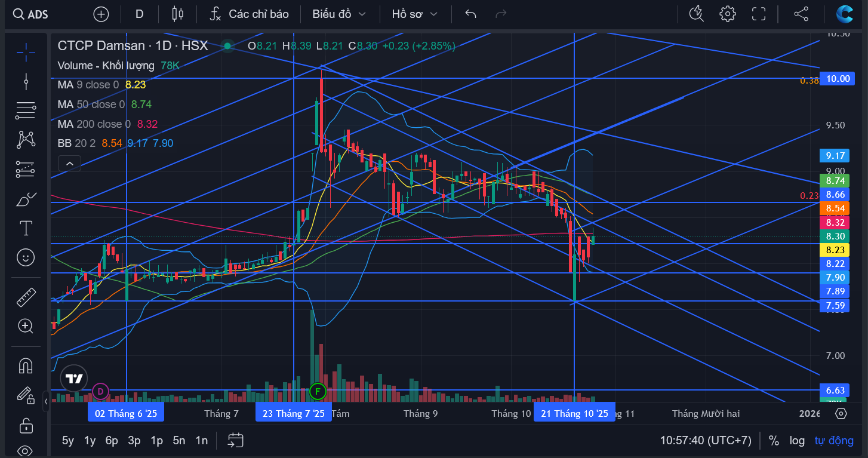Expand the Hồ sơ profile dropdown

[414, 14]
